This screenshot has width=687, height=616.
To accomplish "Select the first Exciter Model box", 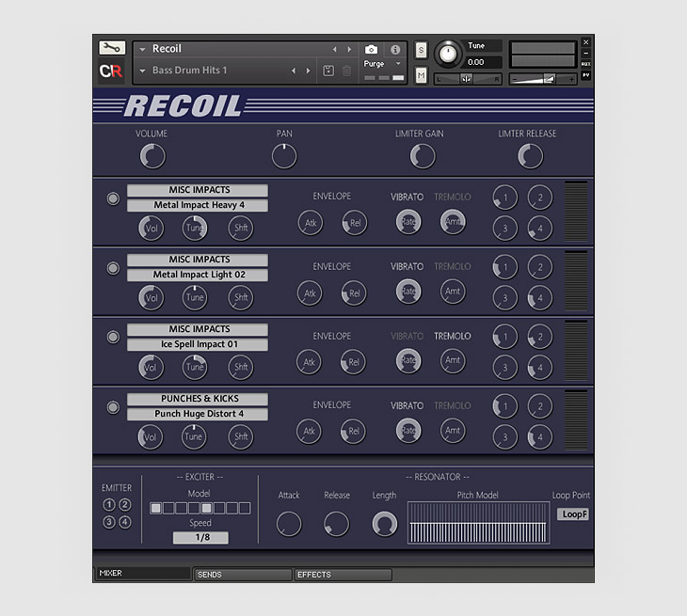I will click(155, 508).
